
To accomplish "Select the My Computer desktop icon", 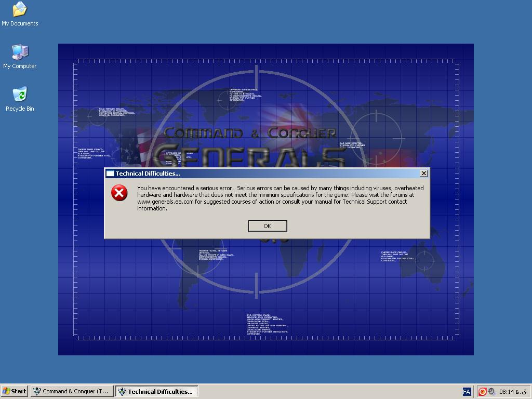I will 20,52.
